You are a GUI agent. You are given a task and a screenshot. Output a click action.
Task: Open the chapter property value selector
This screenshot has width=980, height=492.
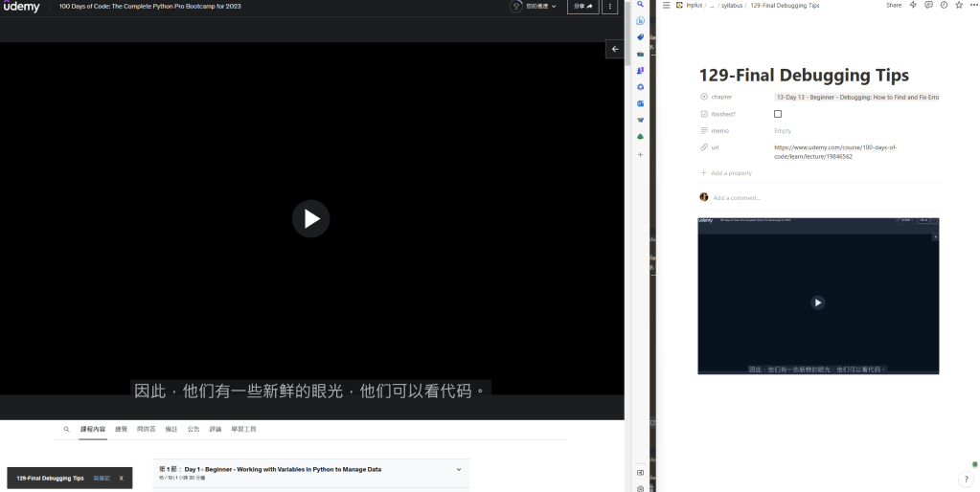pyautogui.click(x=856, y=97)
